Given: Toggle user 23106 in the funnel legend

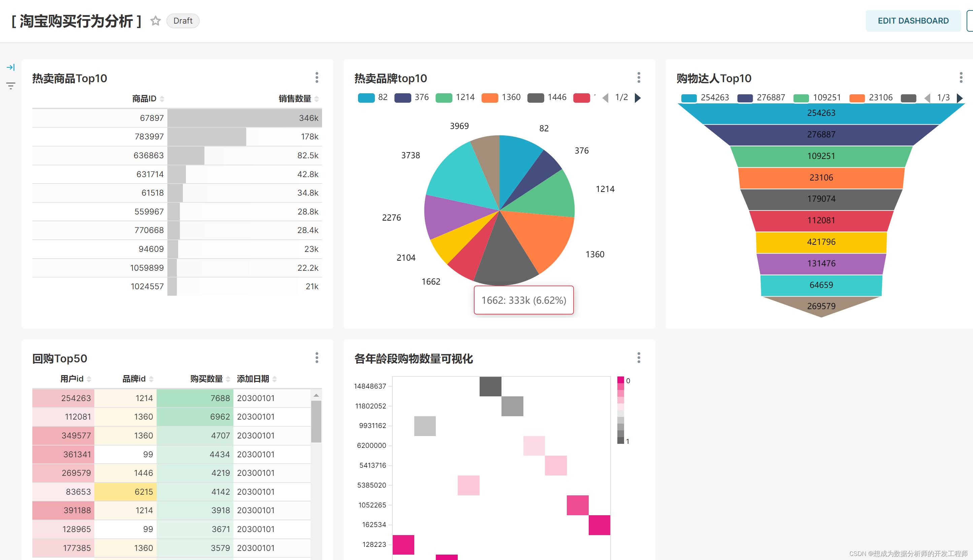Looking at the screenshot, I should click(x=871, y=98).
